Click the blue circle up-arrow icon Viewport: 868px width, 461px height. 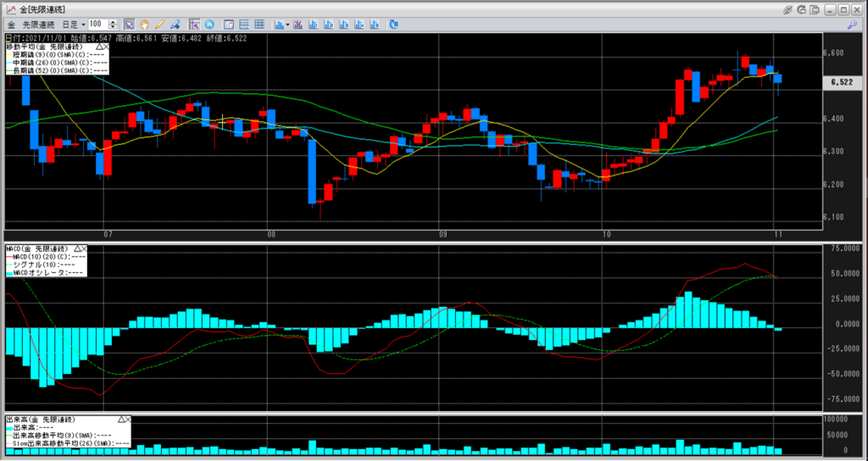[209, 25]
